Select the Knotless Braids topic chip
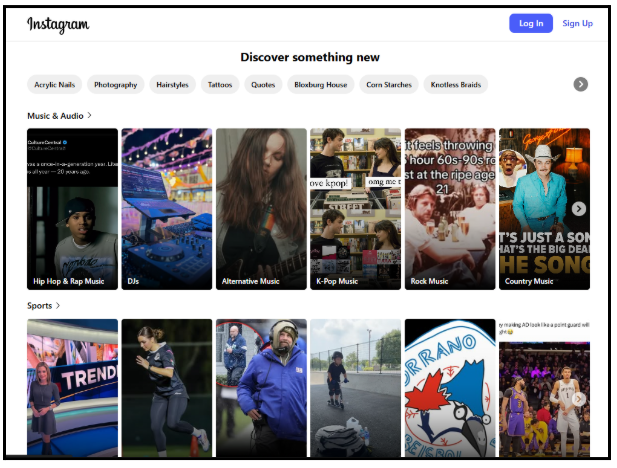 click(456, 85)
